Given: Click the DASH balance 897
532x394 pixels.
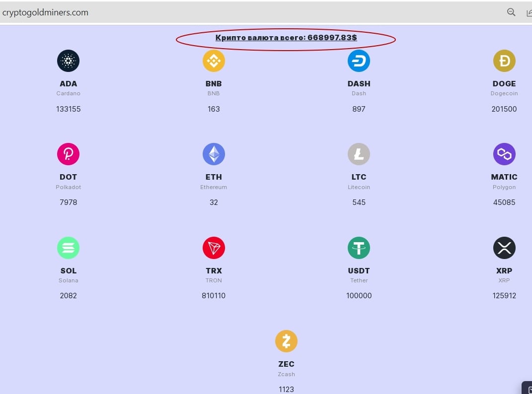Looking at the screenshot, I should click(359, 109).
